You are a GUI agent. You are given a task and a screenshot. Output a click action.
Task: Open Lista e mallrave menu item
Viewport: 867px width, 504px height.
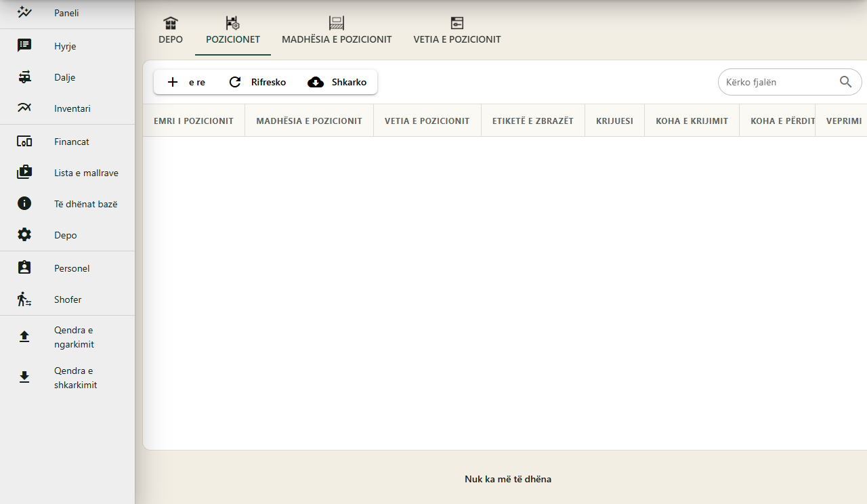pyautogui.click(x=67, y=173)
